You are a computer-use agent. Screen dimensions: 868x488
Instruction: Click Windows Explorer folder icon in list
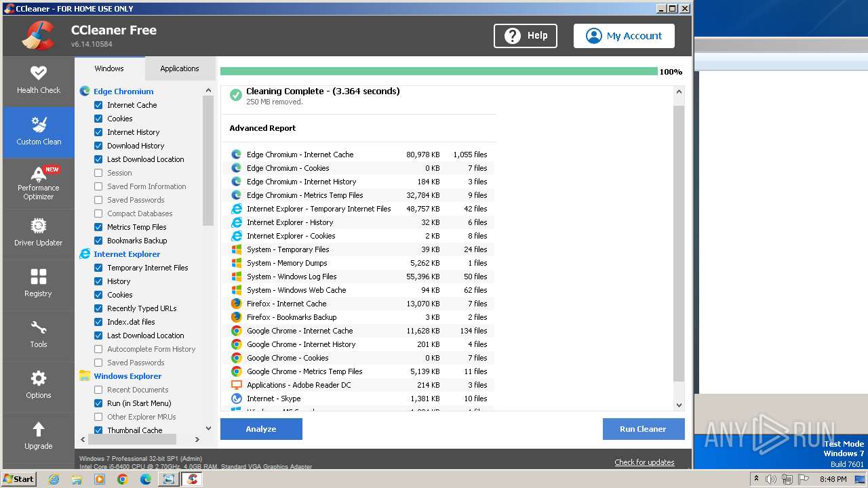(x=85, y=375)
